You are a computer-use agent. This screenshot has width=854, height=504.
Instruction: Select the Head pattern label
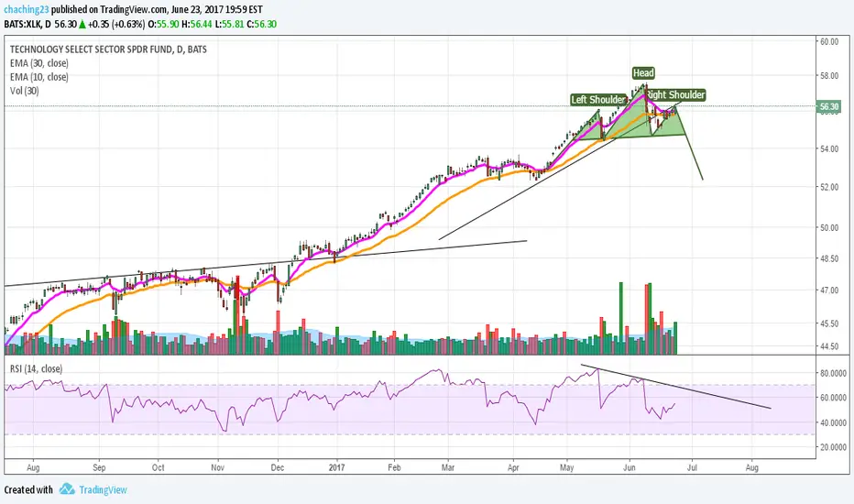(643, 72)
